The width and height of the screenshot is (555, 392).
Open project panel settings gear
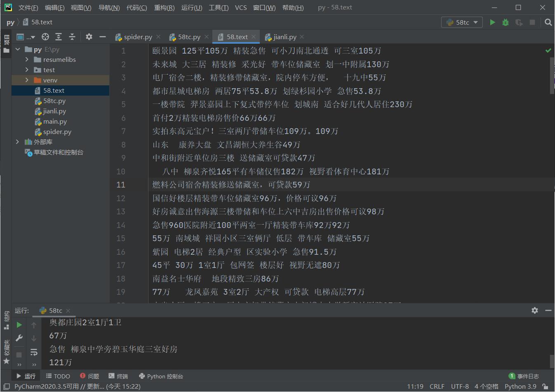89,37
